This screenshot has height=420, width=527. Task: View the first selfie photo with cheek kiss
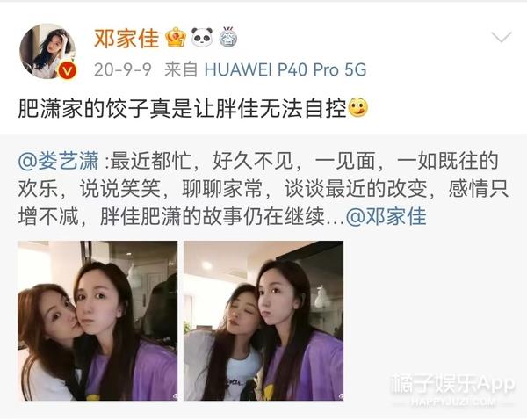coord(97,321)
